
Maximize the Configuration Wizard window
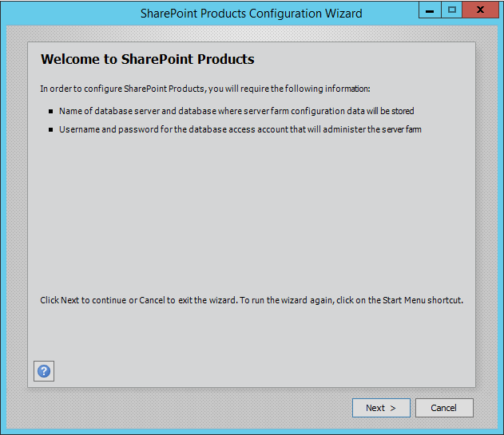pos(452,10)
